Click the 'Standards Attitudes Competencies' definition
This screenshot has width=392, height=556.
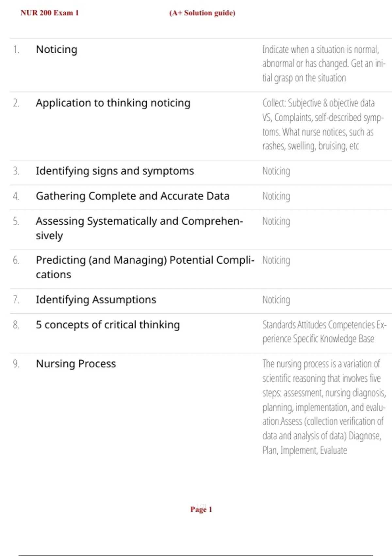click(324, 332)
